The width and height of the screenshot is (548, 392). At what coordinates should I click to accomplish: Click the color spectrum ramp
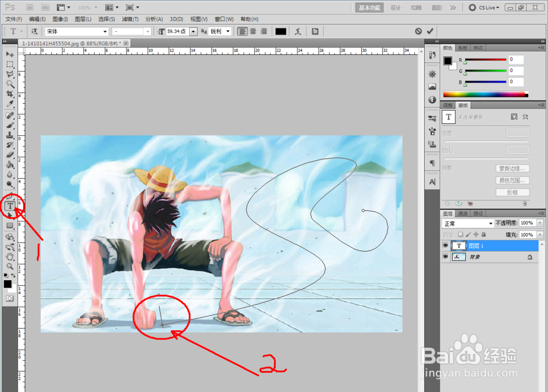pyautogui.click(x=486, y=94)
